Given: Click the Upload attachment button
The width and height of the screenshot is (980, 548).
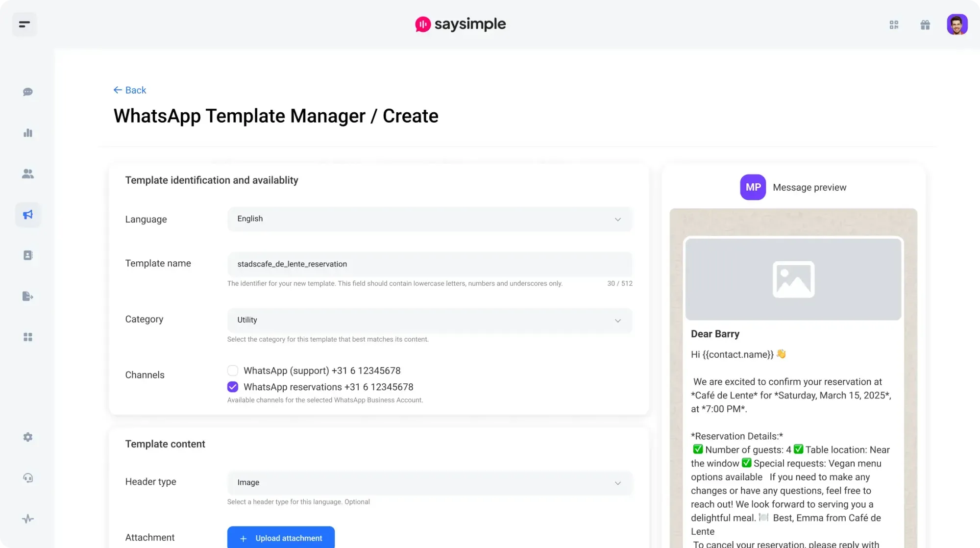Looking at the screenshot, I should (280, 538).
